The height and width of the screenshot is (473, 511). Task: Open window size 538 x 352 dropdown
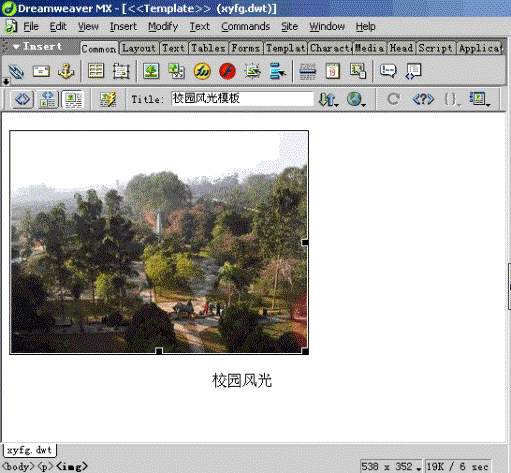coord(391,466)
